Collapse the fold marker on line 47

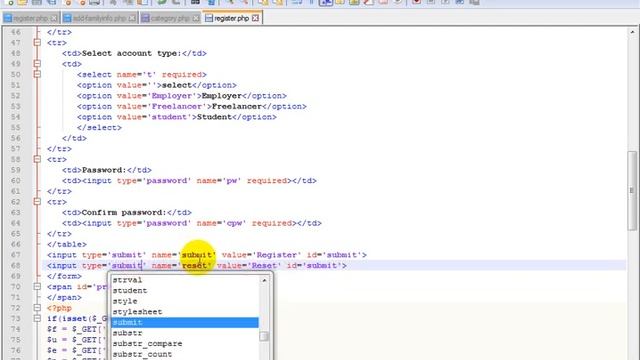[x=37, y=42]
